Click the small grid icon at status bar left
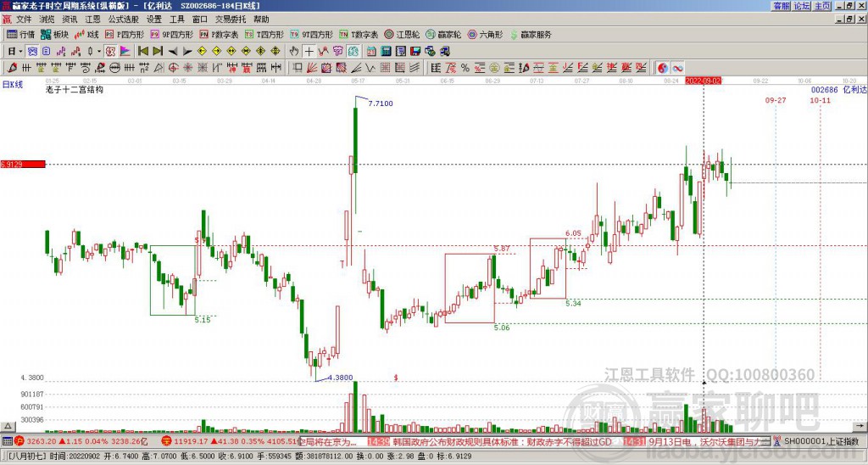The image size is (868, 465). [7, 442]
